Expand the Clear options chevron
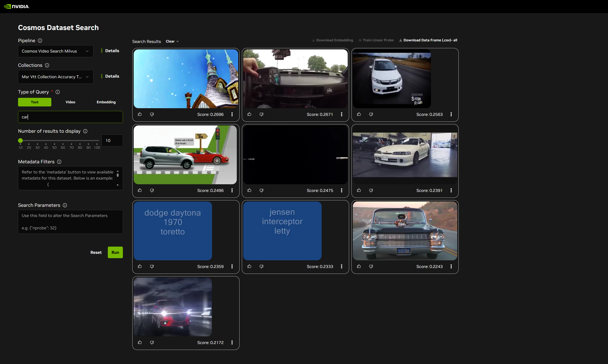This screenshot has width=608, height=364. pos(178,41)
